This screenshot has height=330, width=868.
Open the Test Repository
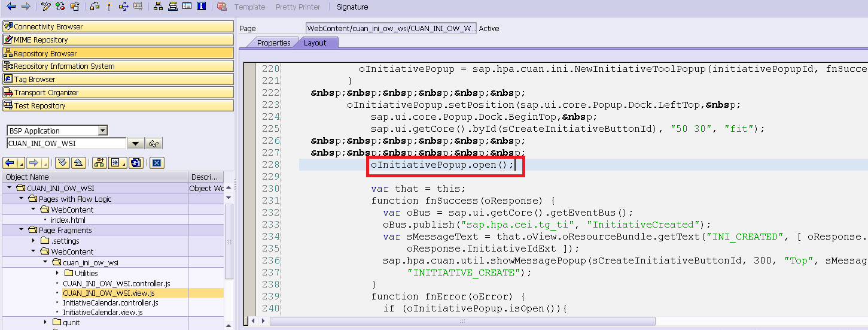(118, 105)
